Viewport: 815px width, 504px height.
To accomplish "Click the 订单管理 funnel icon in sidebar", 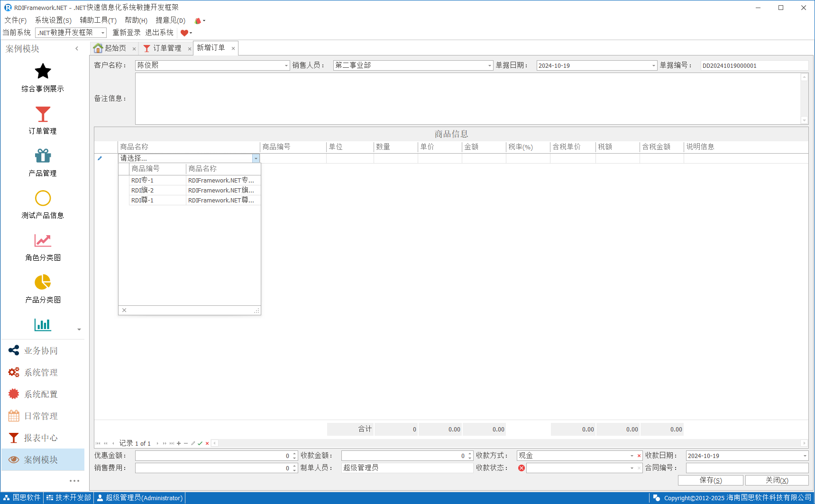I will point(43,114).
